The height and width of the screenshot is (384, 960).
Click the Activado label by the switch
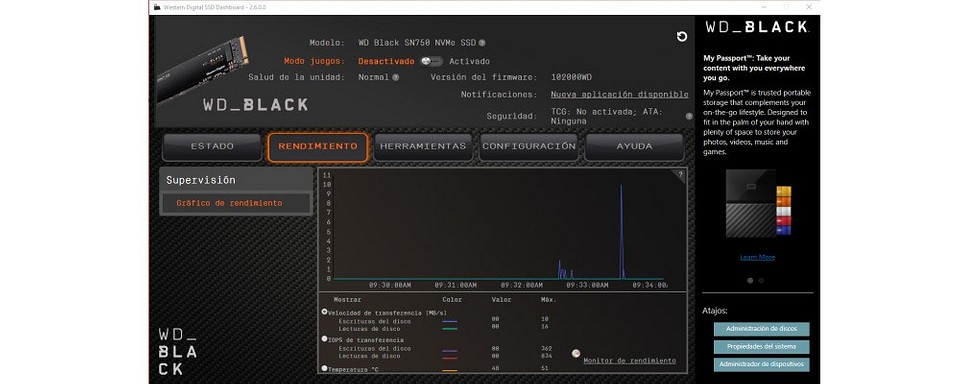tap(469, 61)
